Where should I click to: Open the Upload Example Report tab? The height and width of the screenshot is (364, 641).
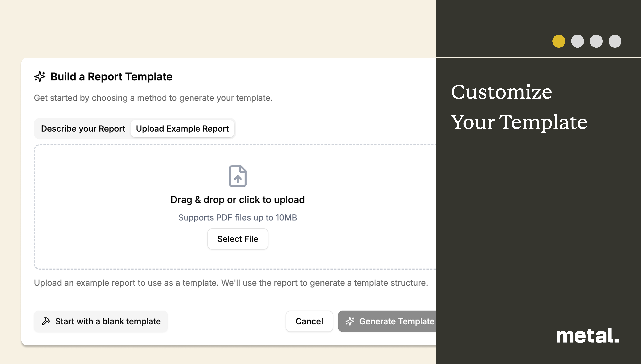point(182,129)
